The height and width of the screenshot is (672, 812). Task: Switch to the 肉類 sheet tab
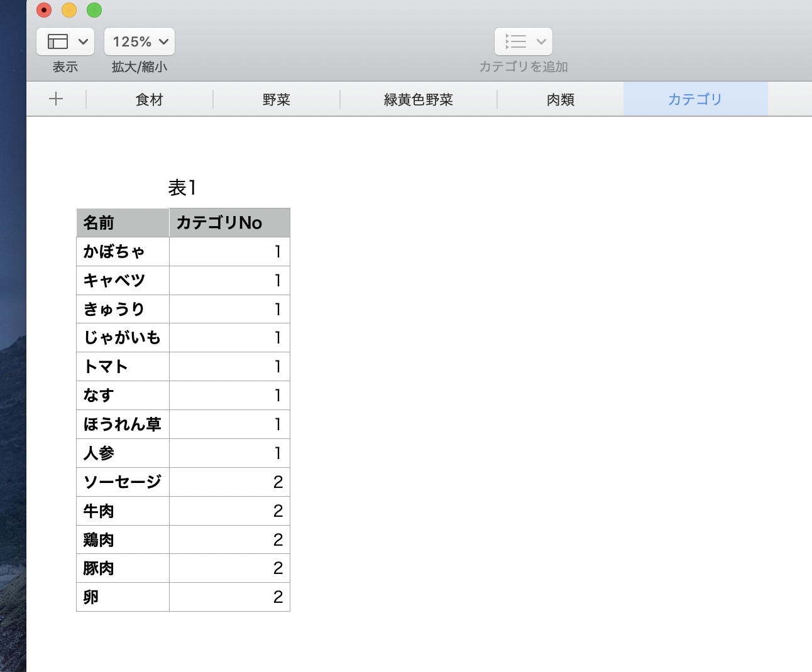click(561, 99)
